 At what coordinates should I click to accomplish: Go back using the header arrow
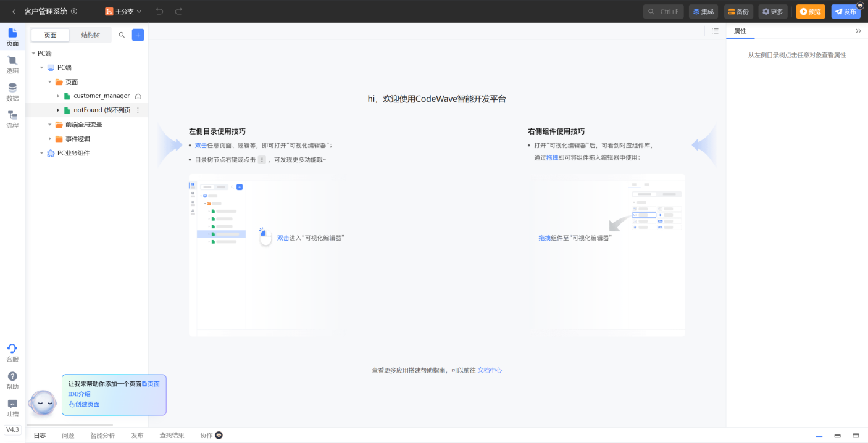click(x=14, y=11)
